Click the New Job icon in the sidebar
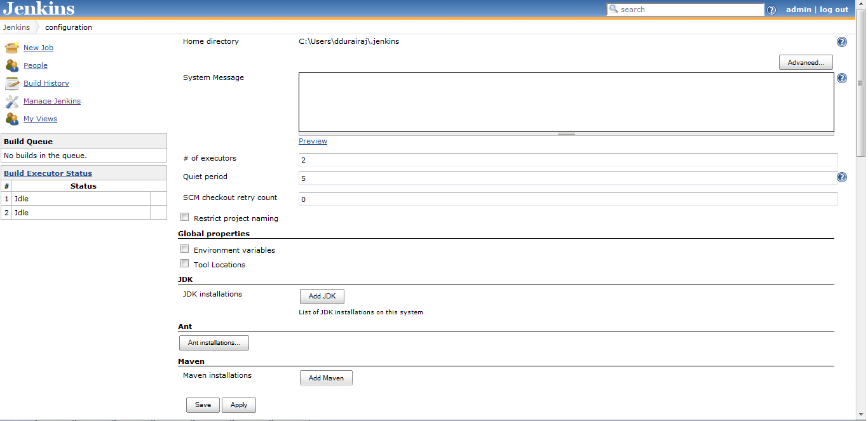 (x=12, y=48)
